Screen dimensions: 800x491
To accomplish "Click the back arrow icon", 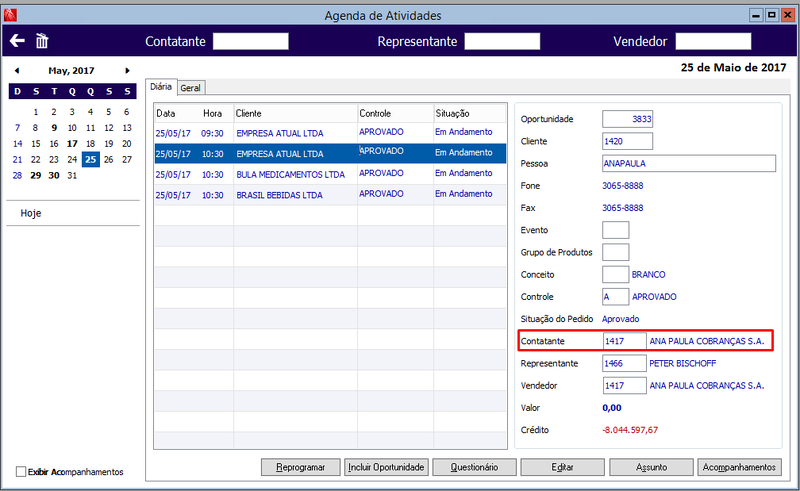I will pos(17,40).
